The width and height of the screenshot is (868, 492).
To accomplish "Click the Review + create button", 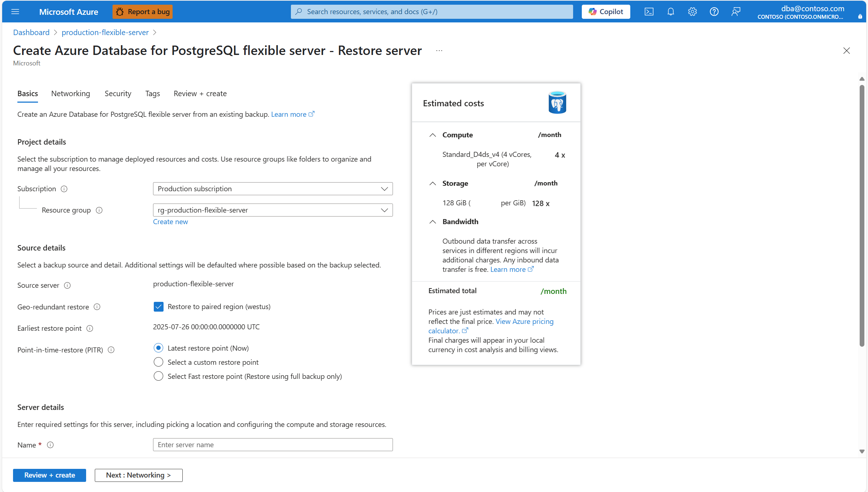I will (50, 475).
